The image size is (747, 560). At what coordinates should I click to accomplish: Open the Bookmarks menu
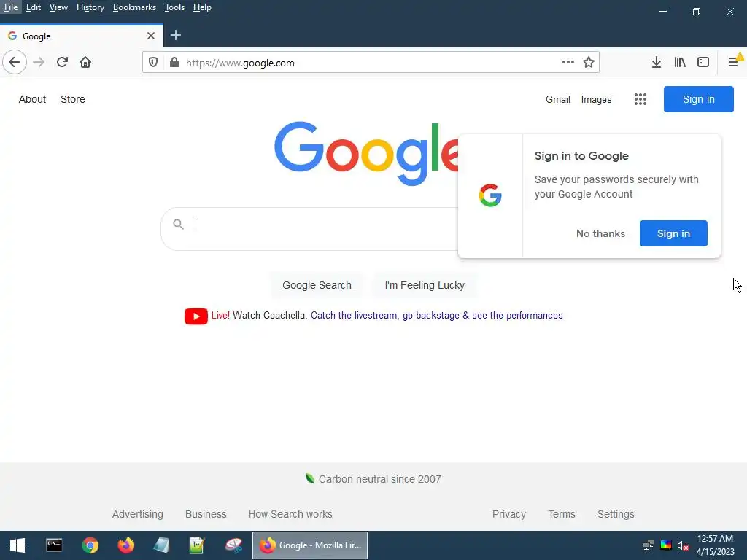(x=134, y=7)
